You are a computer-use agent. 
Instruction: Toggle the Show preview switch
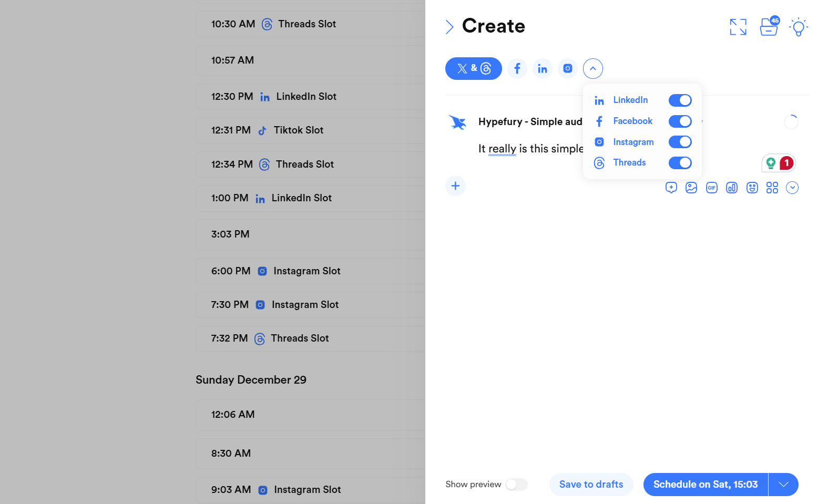(x=516, y=485)
